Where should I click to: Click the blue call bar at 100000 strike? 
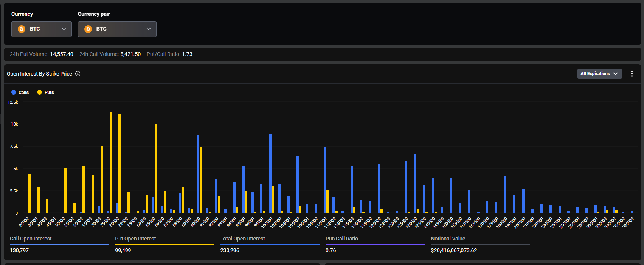tap(270, 173)
